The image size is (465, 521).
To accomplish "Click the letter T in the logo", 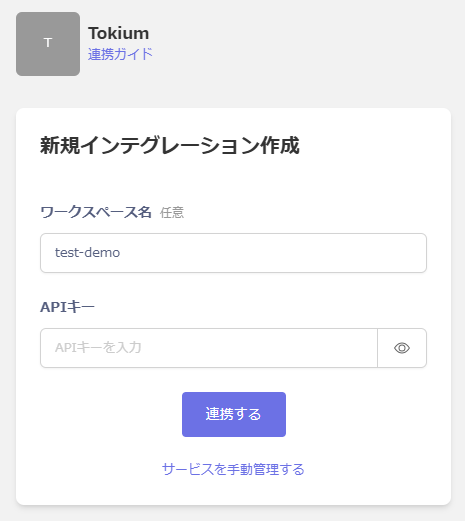I will [48, 43].
